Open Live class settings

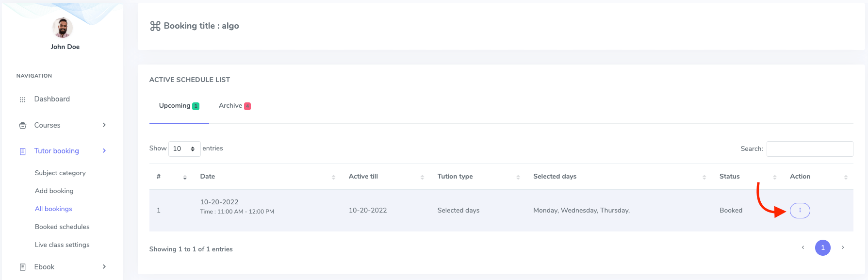(62, 245)
